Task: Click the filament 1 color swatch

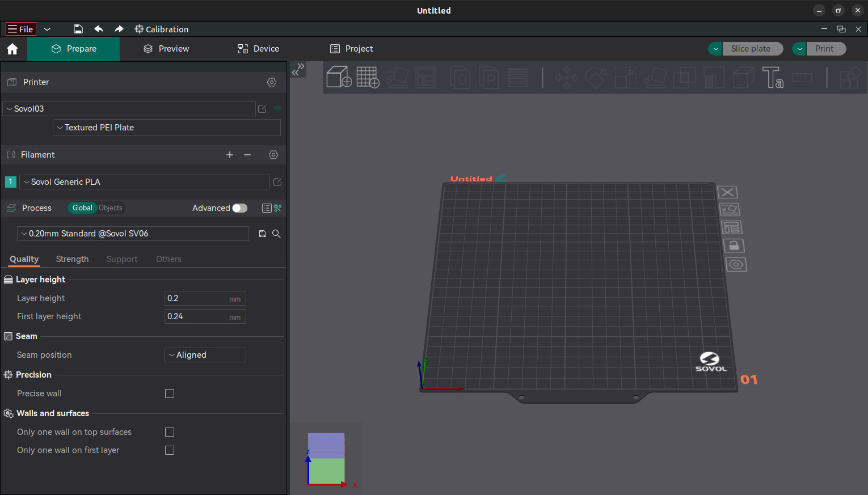Action: [10, 182]
